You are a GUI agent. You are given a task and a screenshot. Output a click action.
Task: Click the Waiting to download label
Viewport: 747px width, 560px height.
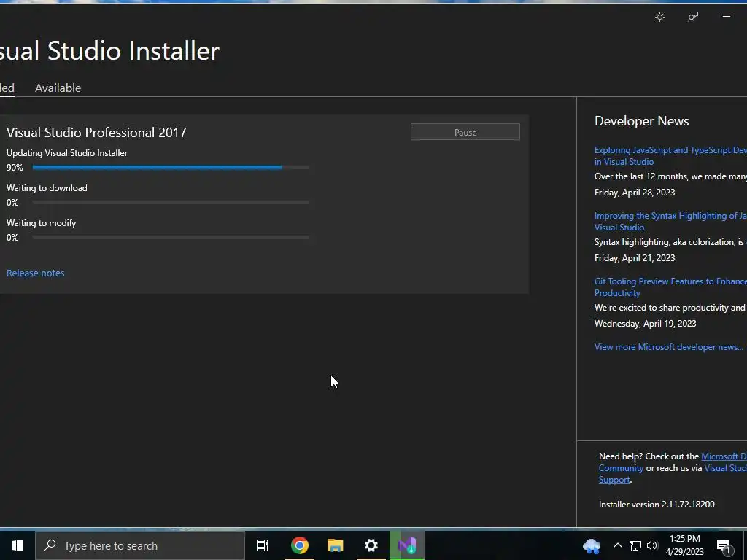(47, 188)
